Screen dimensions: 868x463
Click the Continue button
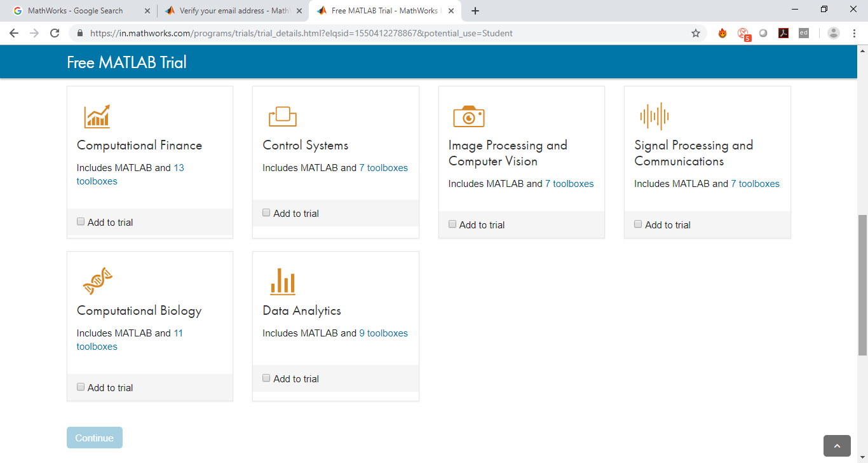[95, 438]
